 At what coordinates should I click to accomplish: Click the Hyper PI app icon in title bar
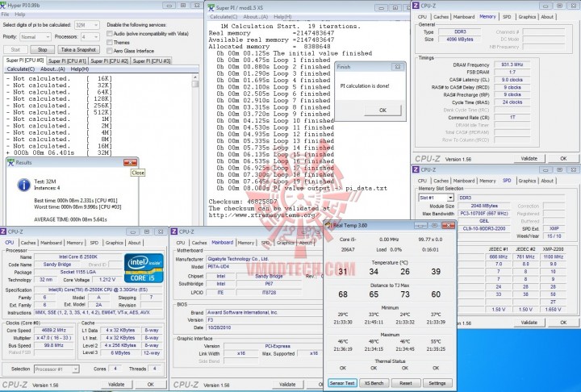(2, 6)
